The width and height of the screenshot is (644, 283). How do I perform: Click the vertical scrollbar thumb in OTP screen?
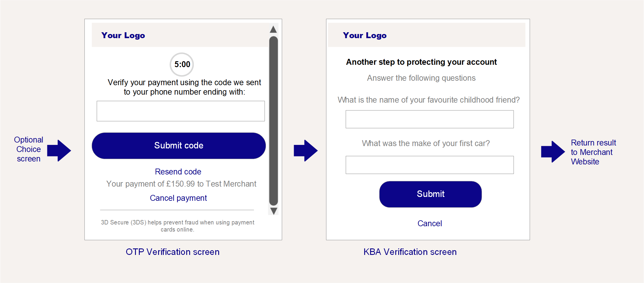click(x=274, y=121)
